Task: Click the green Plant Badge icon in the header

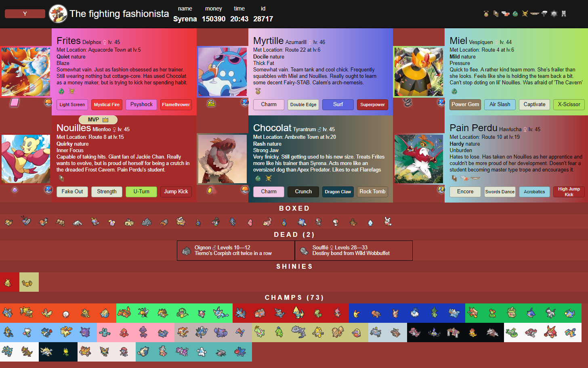Action: click(x=515, y=14)
